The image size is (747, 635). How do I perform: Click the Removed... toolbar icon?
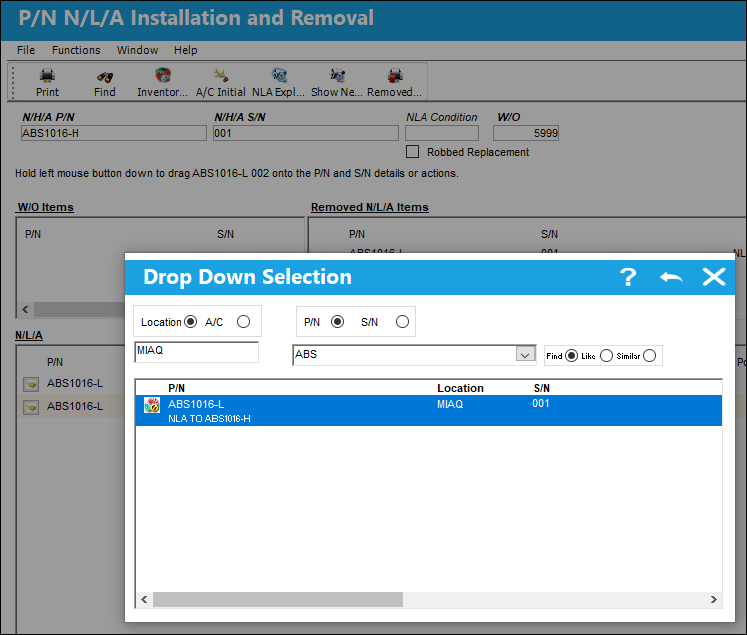pyautogui.click(x=395, y=76)
